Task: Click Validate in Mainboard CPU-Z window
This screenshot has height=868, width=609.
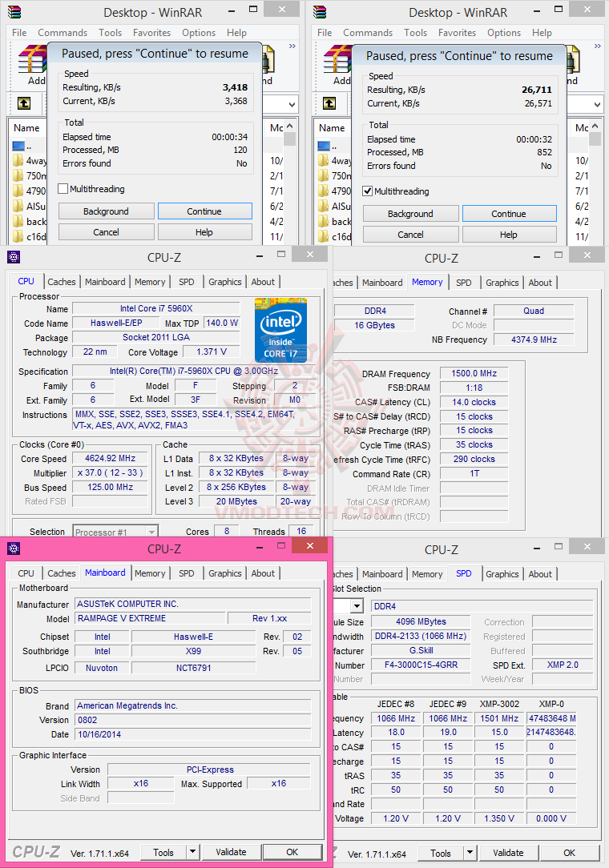Action: pos(231,852)
